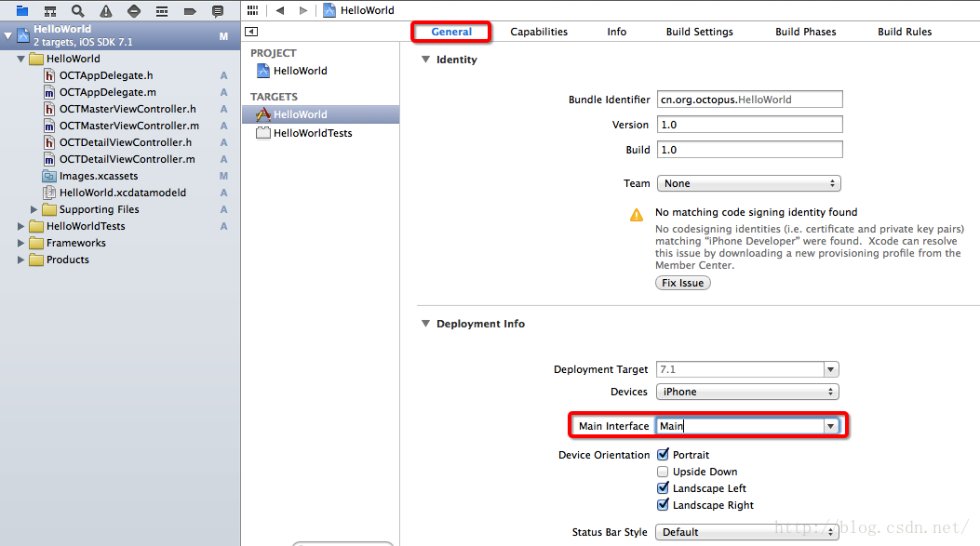Click the warning icon beside code signing message
This screenshot has width=980, height=546.
click(x=637, y=215)
